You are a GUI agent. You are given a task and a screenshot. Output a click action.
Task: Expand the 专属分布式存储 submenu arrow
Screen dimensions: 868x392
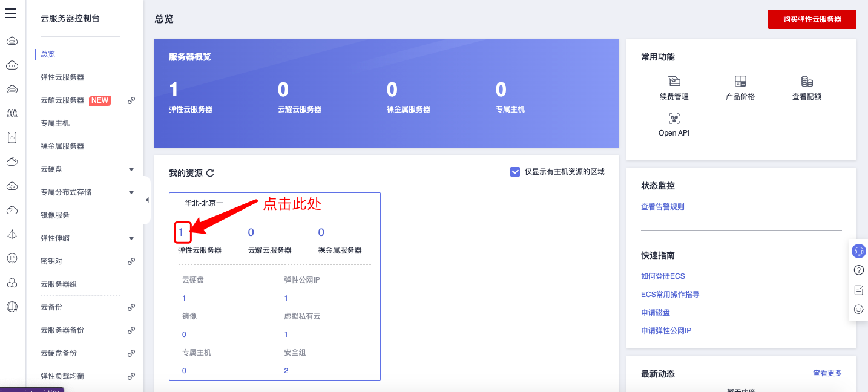pos(131,192)
